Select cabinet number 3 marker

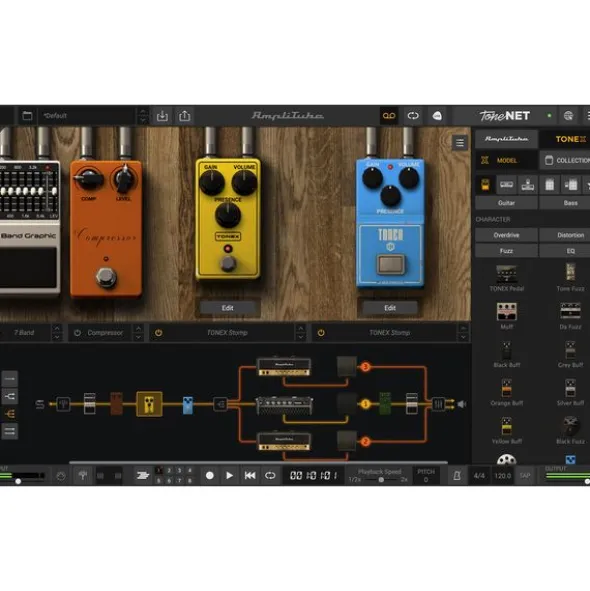point(365,367)
